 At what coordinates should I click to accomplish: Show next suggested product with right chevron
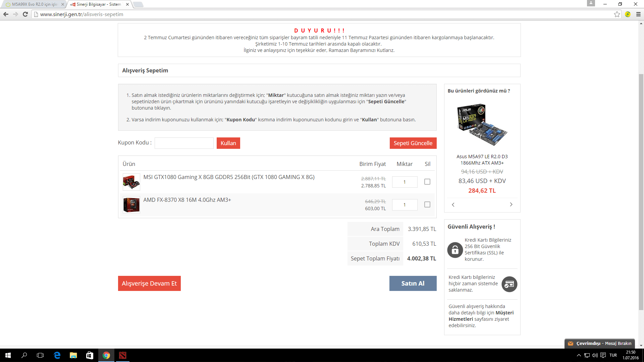511,204
